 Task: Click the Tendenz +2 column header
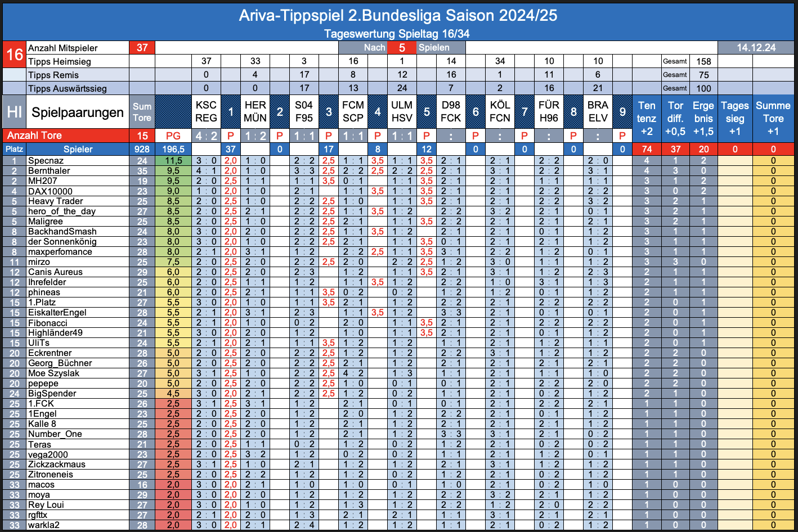(x=647, y=118)
